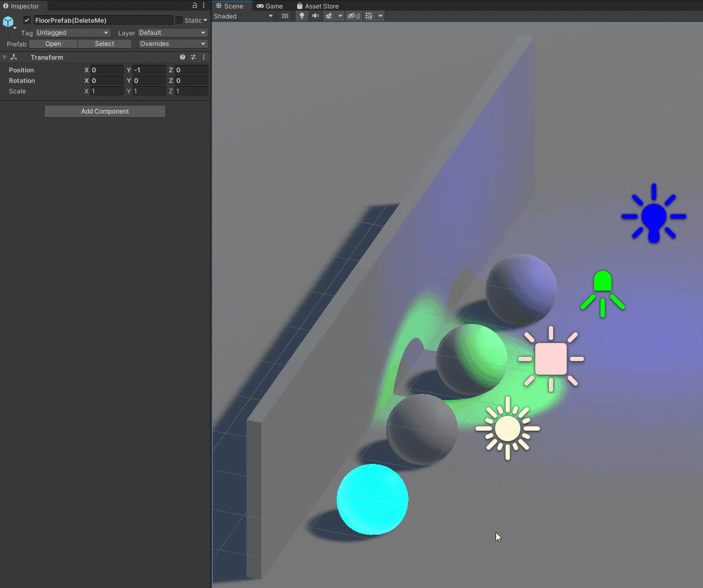The image size is (703, 588).
Task: Select the purple-tinted top sphere
Action: coord(521,290)
